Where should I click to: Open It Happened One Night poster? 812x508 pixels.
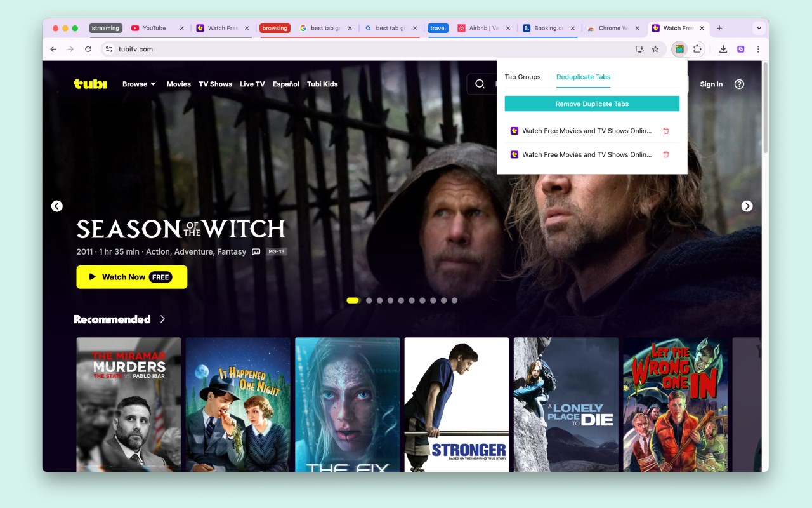[x=238, y=404]
